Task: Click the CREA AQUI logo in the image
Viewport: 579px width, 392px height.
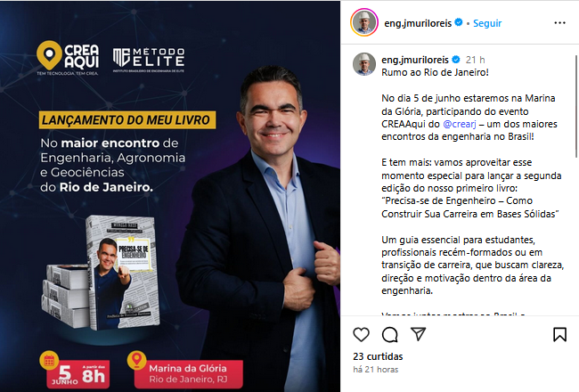Action: coord(68,58)
